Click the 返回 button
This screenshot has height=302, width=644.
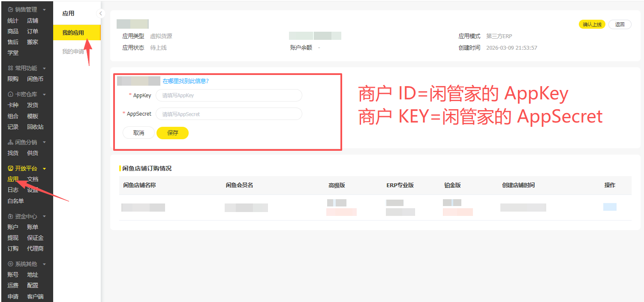620,24
